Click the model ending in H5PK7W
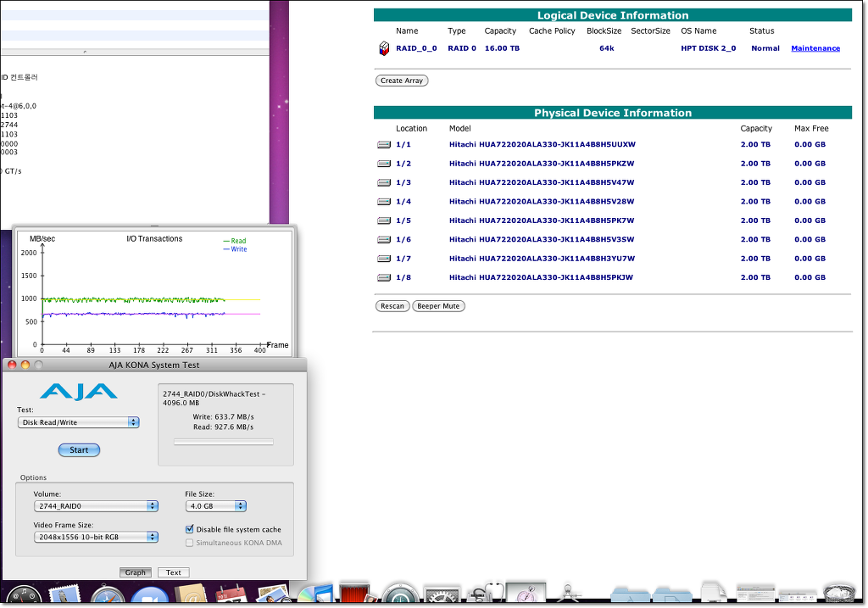Image resolution: width=868 pixels, height=608 pixels. click(542, 221)
